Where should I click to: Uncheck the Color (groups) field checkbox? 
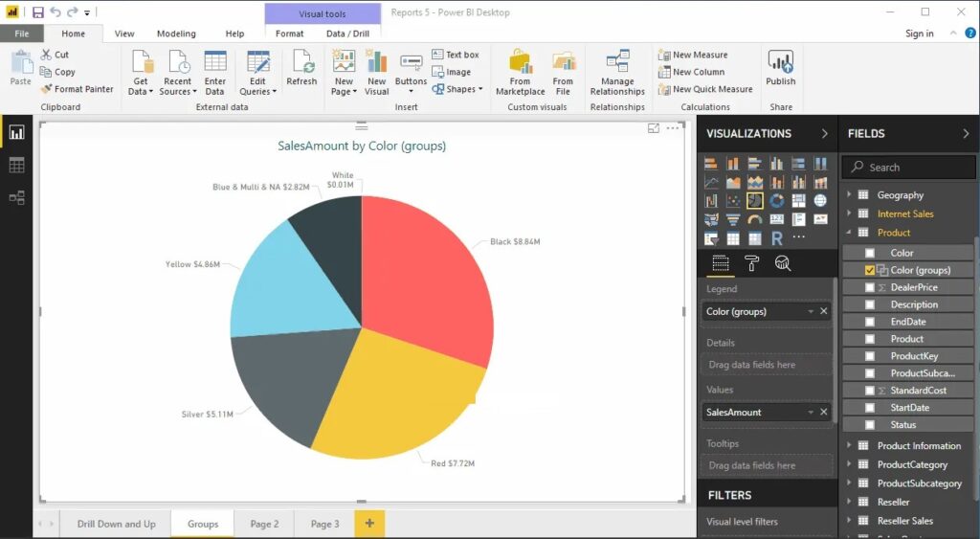870,270
